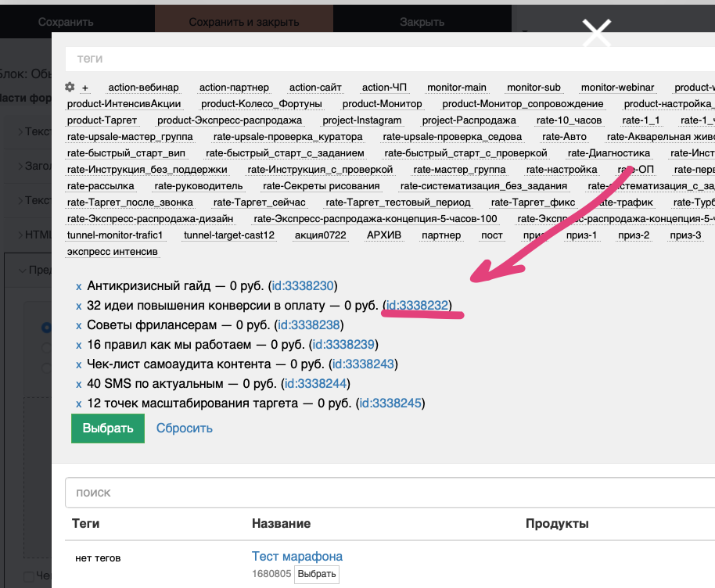
Task: Filter by the «action-партнер» tag
Action: (234, 88)
